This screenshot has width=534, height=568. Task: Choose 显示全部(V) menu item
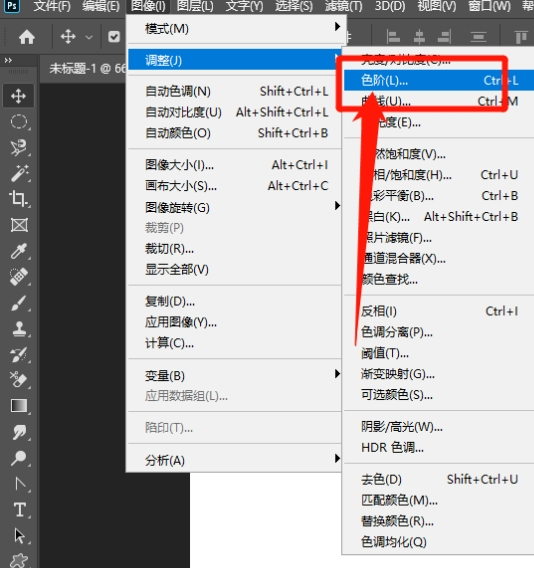235,270
